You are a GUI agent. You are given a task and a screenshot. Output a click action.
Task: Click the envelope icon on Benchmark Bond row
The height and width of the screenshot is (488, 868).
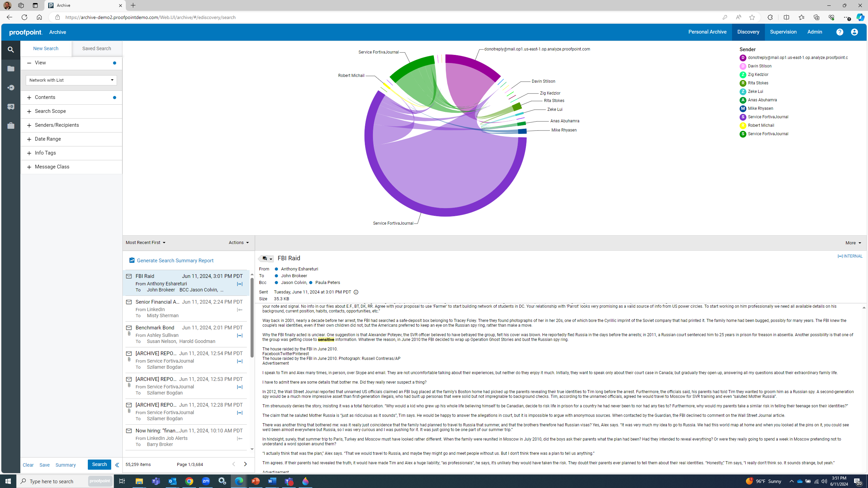[x=129, y=328]
